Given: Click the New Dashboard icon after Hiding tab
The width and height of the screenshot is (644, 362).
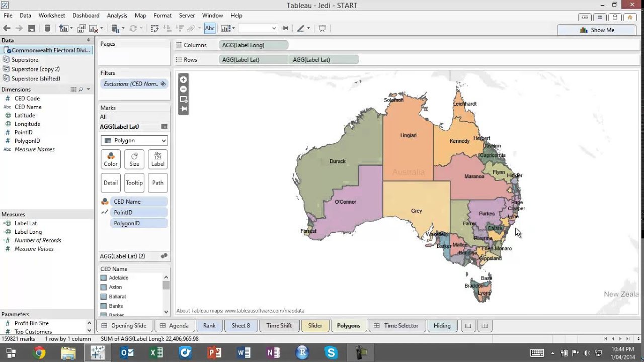Looking at the screenshot, I should (x=468, y=326).
